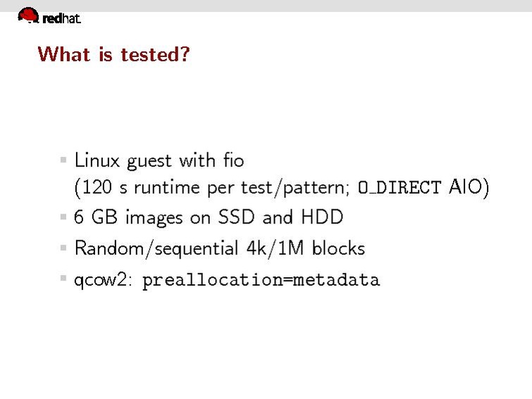Select the "What is tested?" slide title
The height and width of the screenshot is (399, 532).
click(x=113, y=54)
